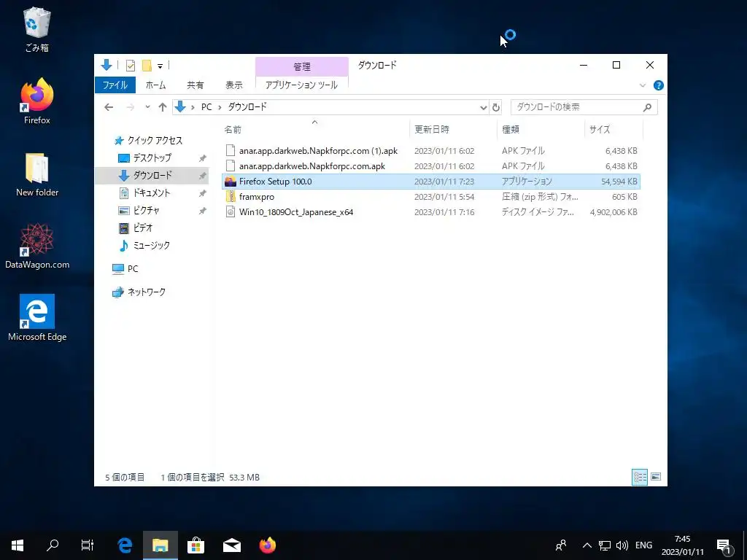Click PC in the address breadcrumb
The height and width of the screenshot is (560, 747).
coord(206,107)
